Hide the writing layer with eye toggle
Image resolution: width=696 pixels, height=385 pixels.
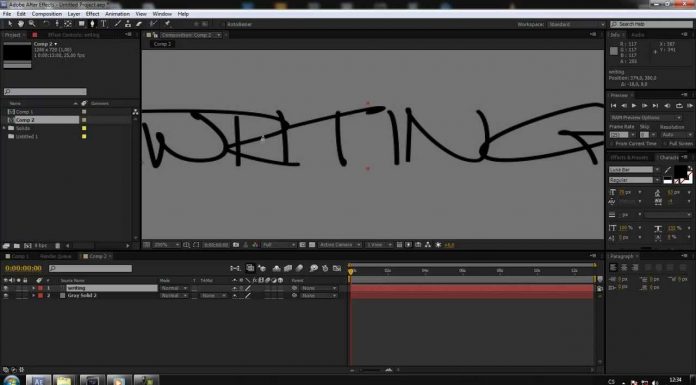(6, 288)
